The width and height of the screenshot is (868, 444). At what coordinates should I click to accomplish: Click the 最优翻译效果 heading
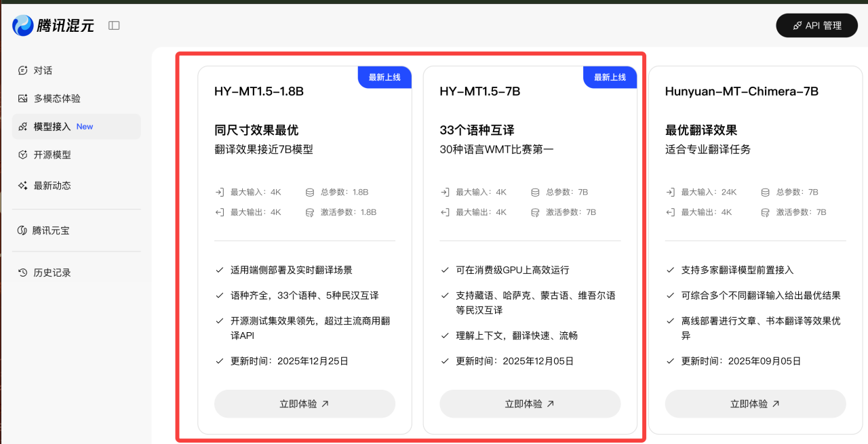(701, 130)
